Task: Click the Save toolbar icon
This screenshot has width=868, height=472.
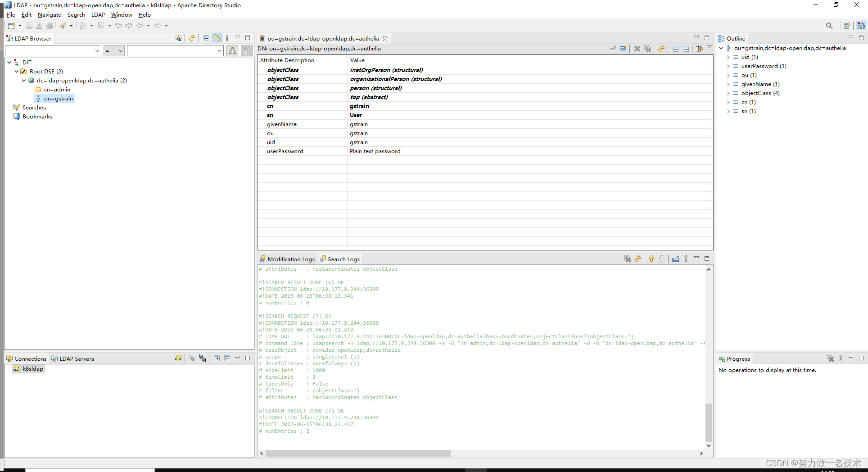Action: pos(29,26)
